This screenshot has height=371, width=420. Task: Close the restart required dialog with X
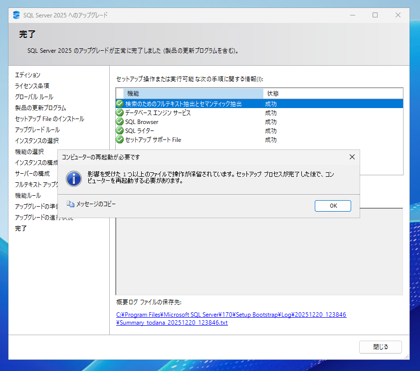[x=352, y=157]
